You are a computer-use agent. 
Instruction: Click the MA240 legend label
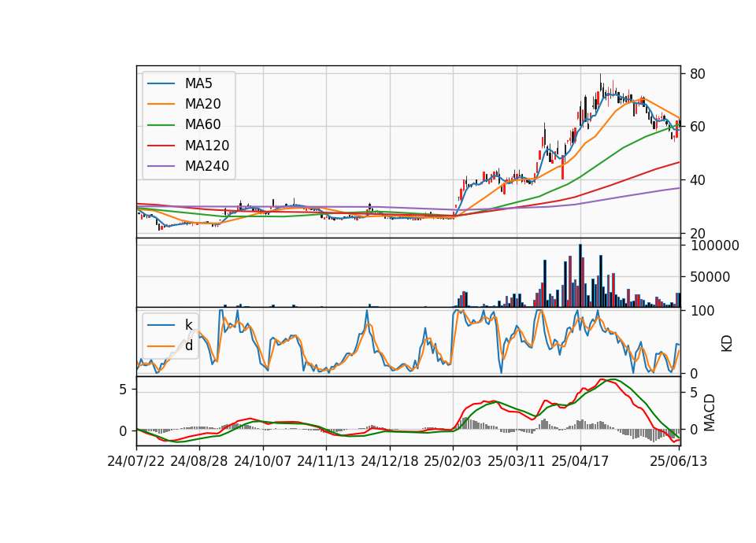point(207,166)
